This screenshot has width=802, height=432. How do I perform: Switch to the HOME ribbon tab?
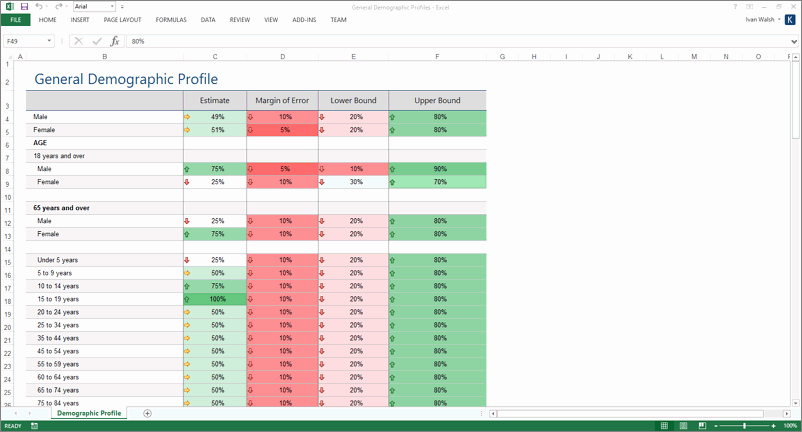tap(48, 20)
